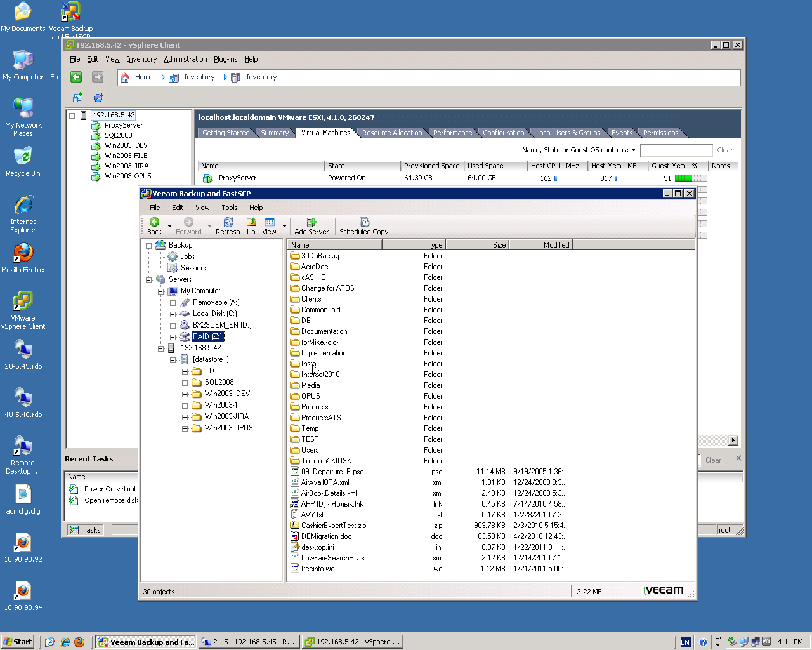Image resolution: width=812 pixels, height=650 pixels.
Task: Collapse the [datastore1] tree node
Action: click(173, 360)
